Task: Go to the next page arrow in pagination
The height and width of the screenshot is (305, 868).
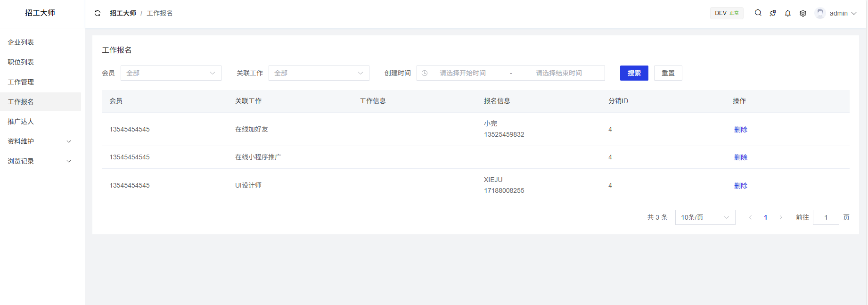Action: [x=781, y=217]
